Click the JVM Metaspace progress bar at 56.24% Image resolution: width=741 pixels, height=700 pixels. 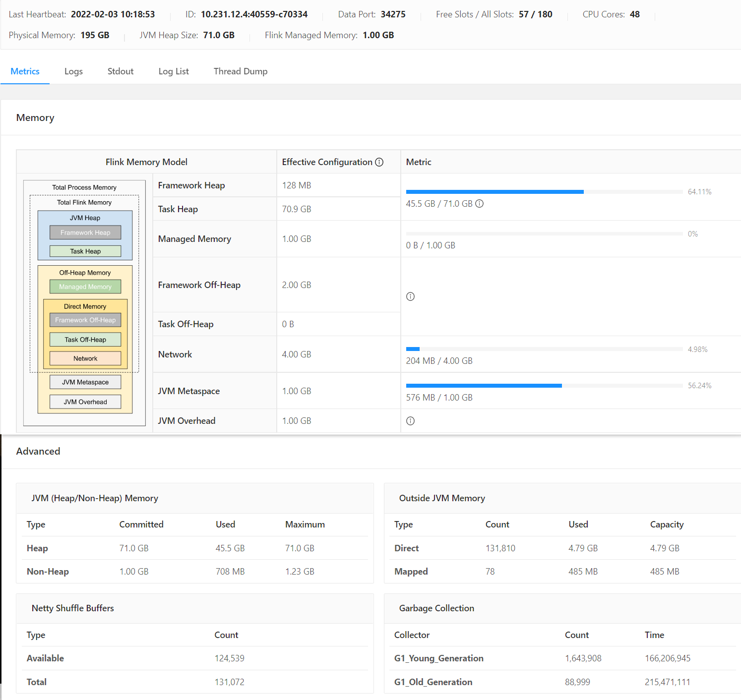(544, 386)
